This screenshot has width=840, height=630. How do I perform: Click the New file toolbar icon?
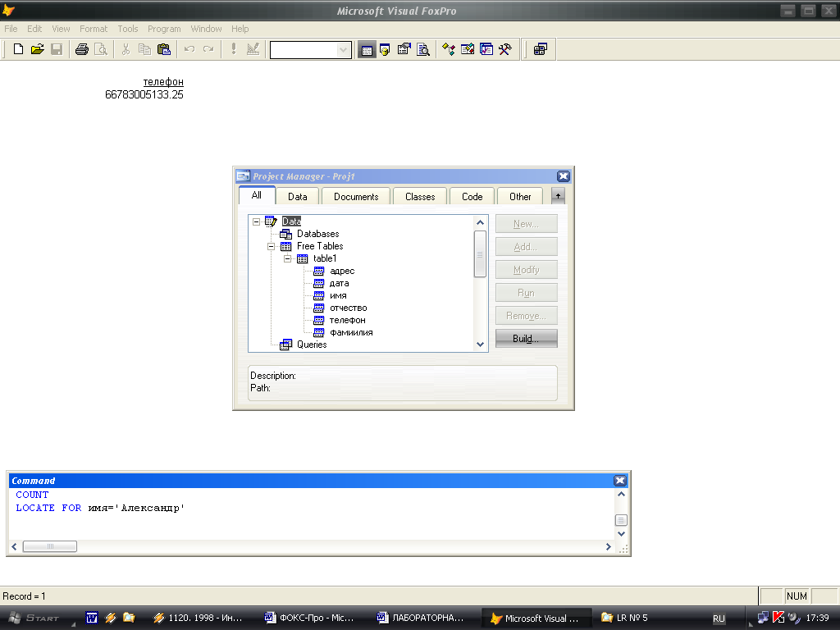(x=18, y=49)
